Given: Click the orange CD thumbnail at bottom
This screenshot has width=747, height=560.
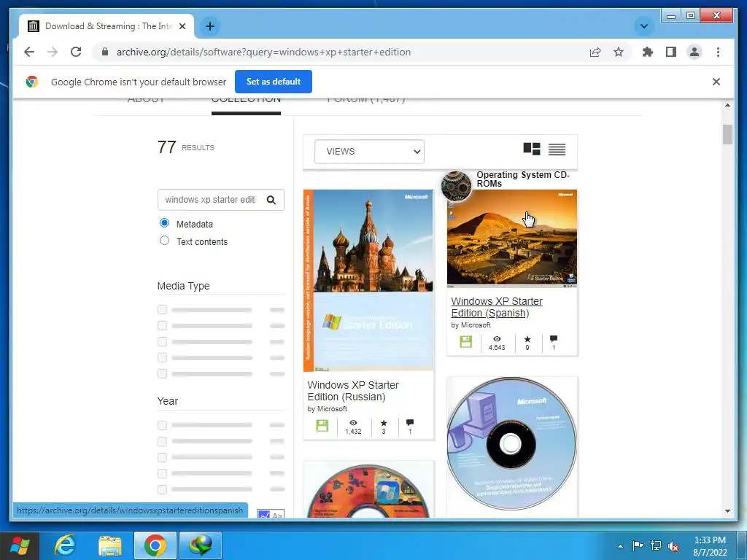Looking at the screenshot, I should 368,491.
